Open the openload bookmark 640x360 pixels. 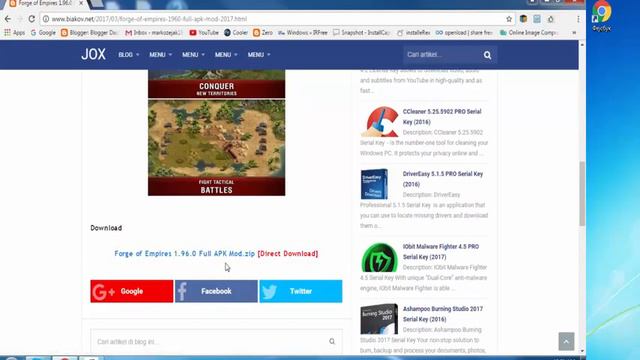[464, 33]
